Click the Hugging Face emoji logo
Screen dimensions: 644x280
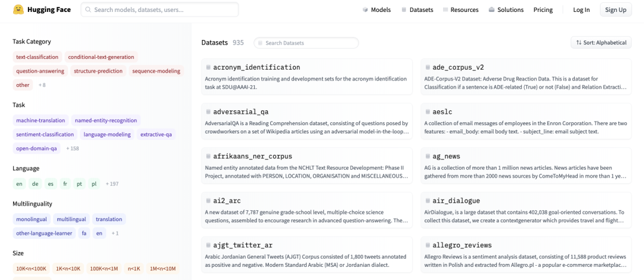(x=18, y=10)
